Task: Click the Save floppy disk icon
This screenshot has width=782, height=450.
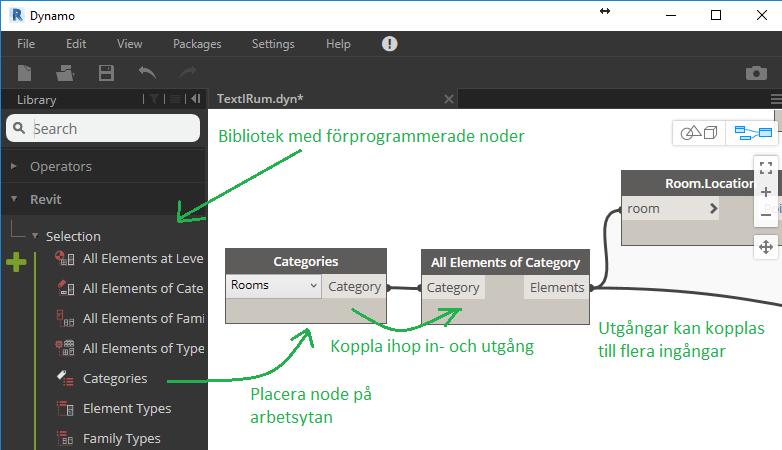Action: pos(106,73)
